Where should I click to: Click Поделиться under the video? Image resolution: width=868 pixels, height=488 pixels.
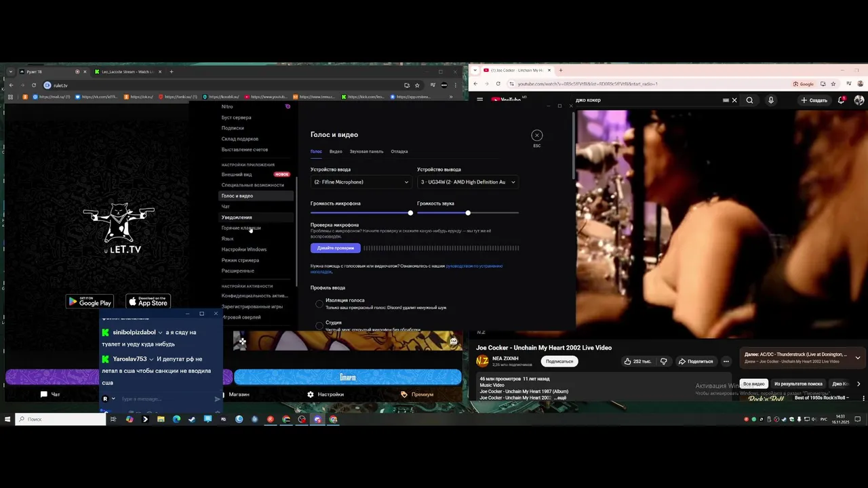(x=696, y=361)
